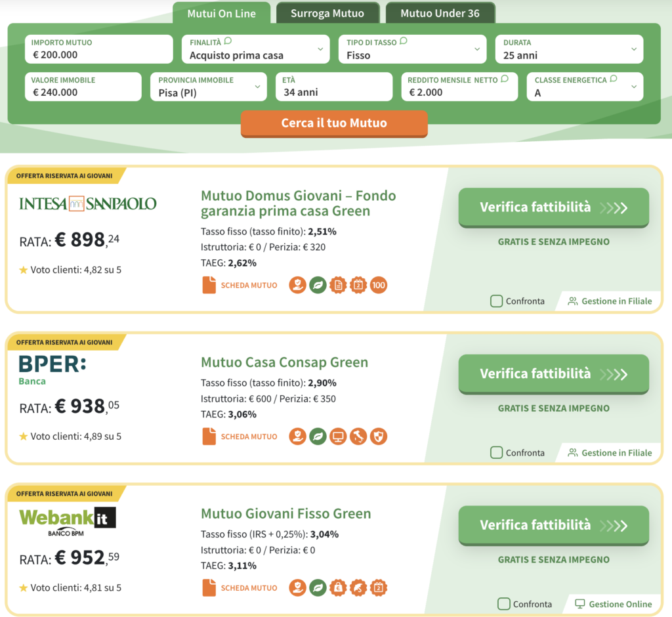Check Confronta for the Webank mortgage
This screenshot has height=617, width=672.
[503, 604]
